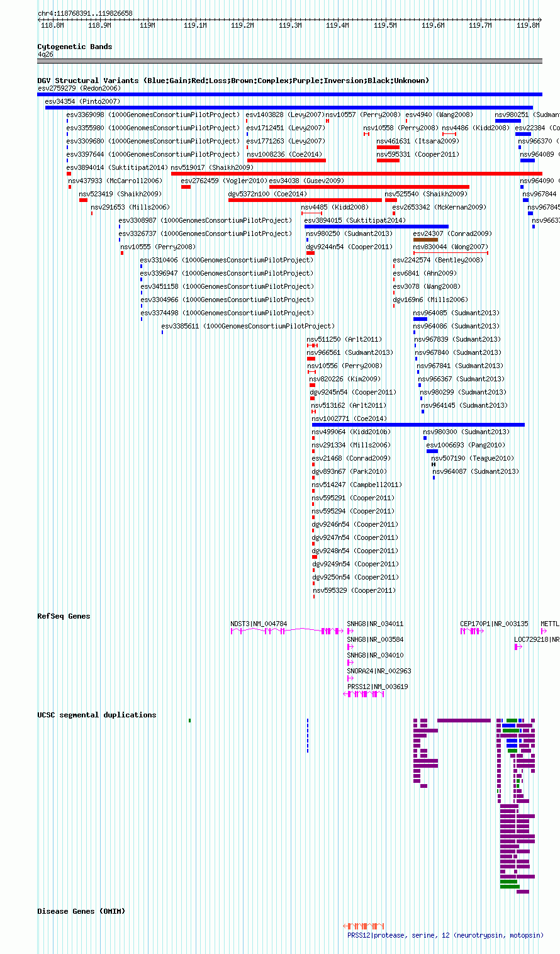Click the esv34038 (Gusev2009) variant label

(x=306, y=181)
